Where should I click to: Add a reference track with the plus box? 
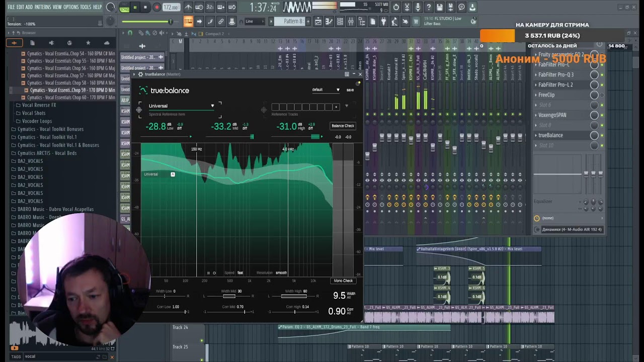coord(336,107)
